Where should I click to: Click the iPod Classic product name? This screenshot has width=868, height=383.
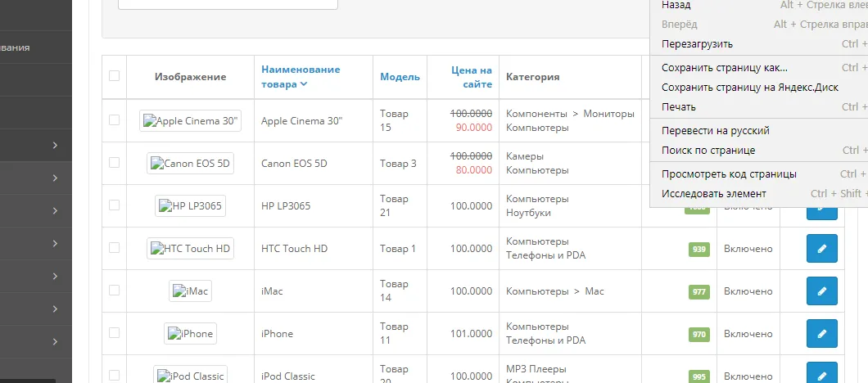point(288,376)
